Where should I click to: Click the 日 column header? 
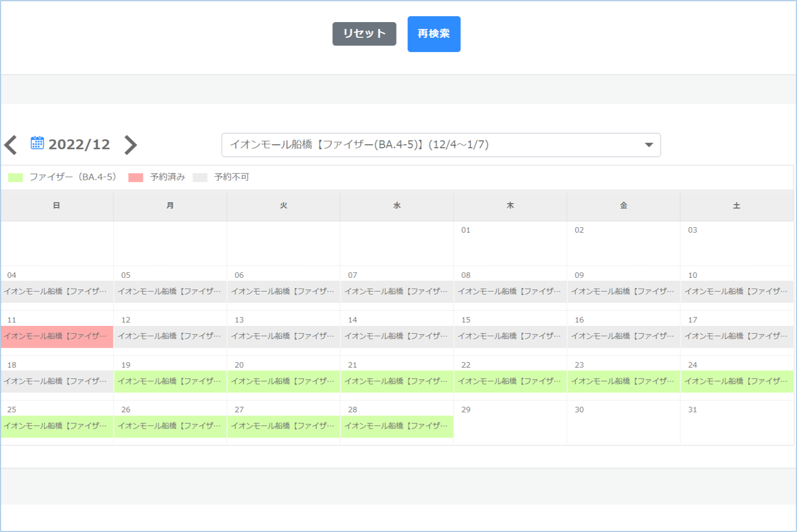tap(57, 206)
